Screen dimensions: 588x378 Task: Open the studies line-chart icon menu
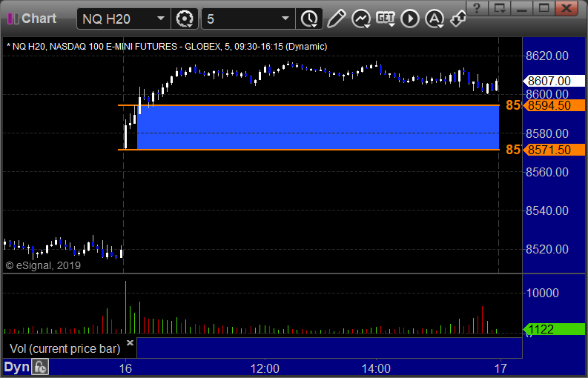[x=361, y=19]
